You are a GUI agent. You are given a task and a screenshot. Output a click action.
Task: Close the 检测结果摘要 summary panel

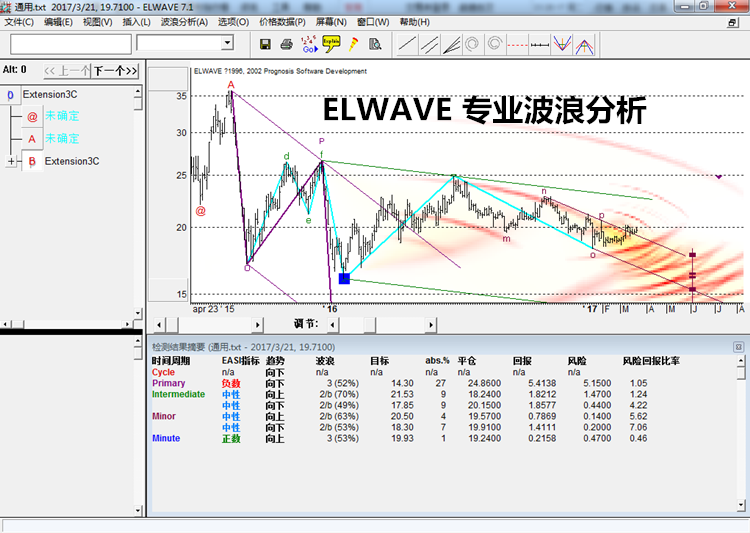point(739,346)
